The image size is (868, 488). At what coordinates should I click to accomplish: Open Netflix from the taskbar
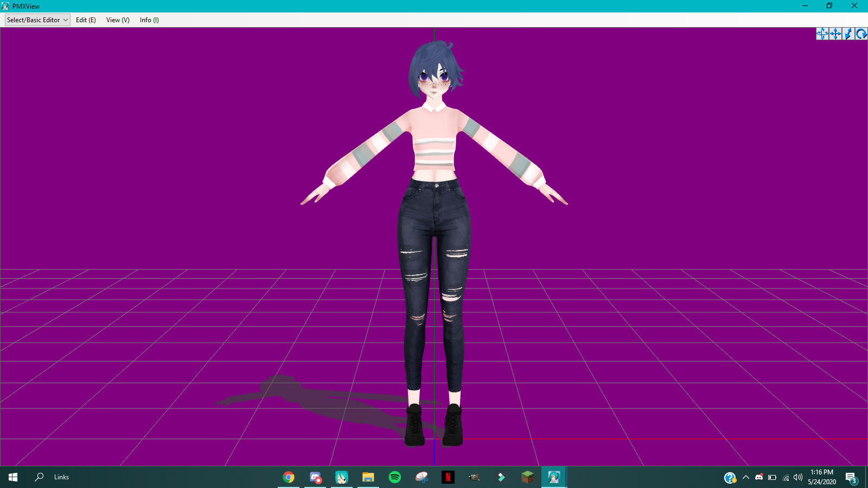click(448, 477)
